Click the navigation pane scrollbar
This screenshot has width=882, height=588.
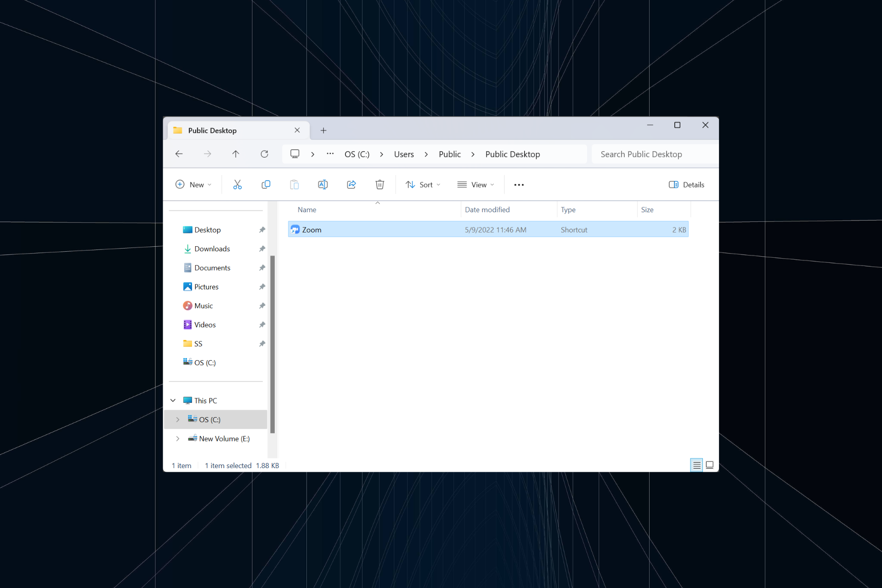tap(272, 345)
